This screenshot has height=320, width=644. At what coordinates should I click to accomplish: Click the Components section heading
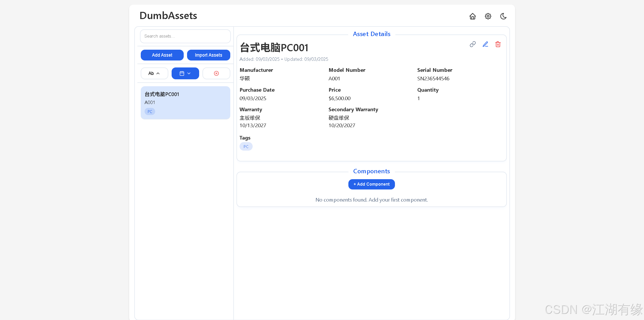click(x=371, y=171)
